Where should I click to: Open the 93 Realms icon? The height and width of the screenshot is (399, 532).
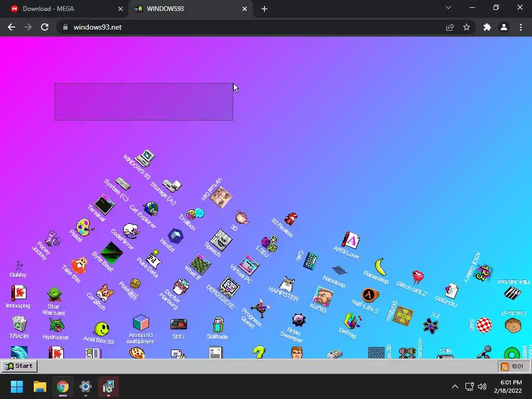[291, 219]
